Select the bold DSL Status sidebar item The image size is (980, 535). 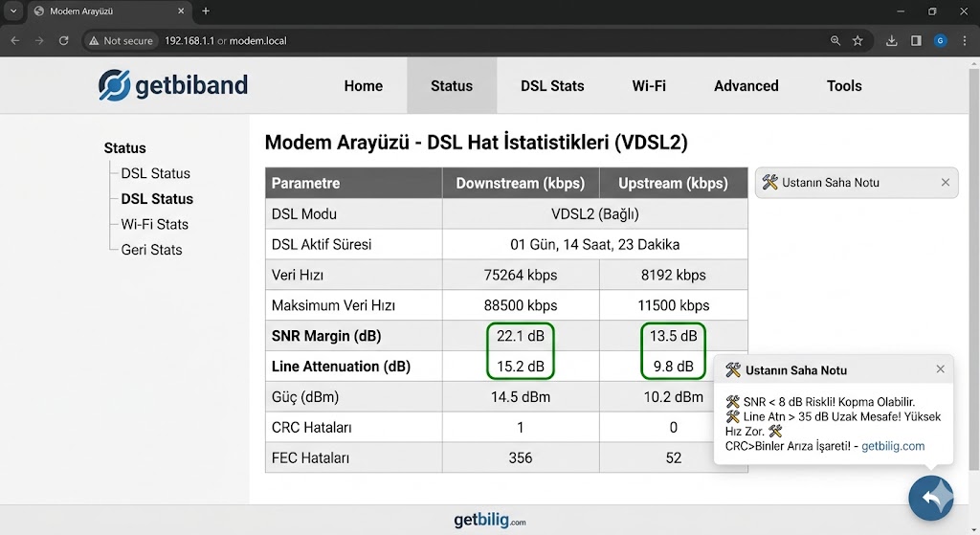tap(157, 199)
